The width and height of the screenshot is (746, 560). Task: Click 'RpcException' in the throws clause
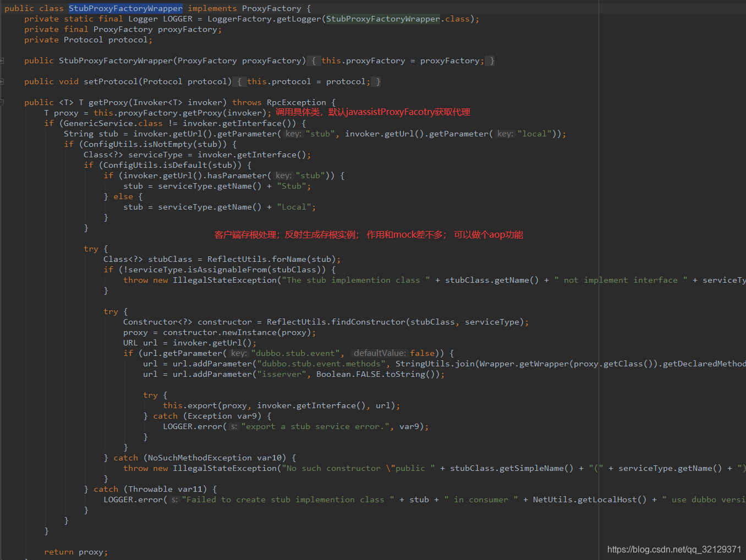[x=297, y=102]
